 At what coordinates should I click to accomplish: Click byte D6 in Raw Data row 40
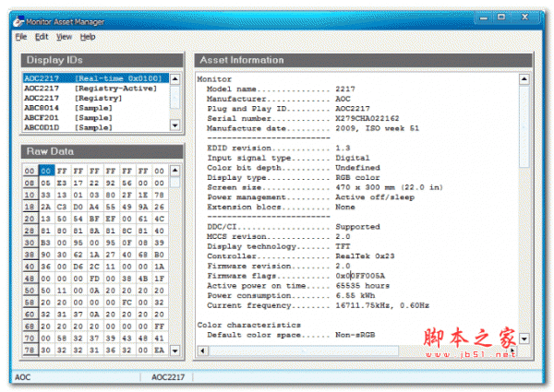tap(78, 267)
